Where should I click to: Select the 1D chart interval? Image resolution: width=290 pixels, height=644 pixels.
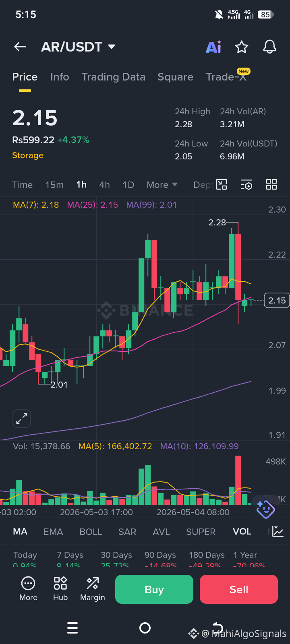tap(128, 185)
